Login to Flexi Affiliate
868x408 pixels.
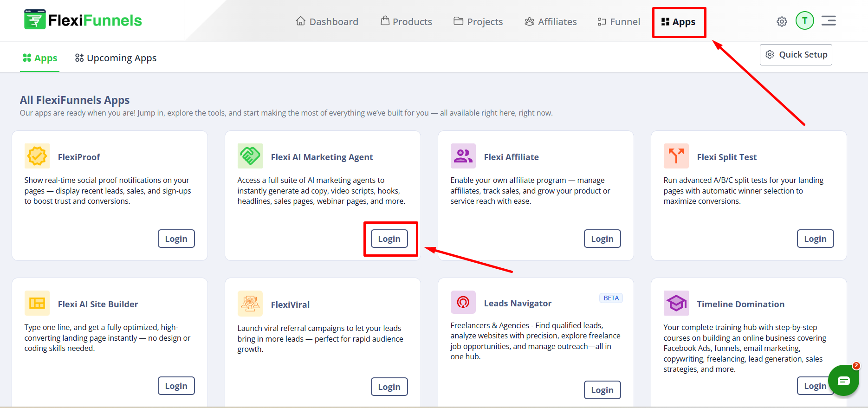coord(602,239)
